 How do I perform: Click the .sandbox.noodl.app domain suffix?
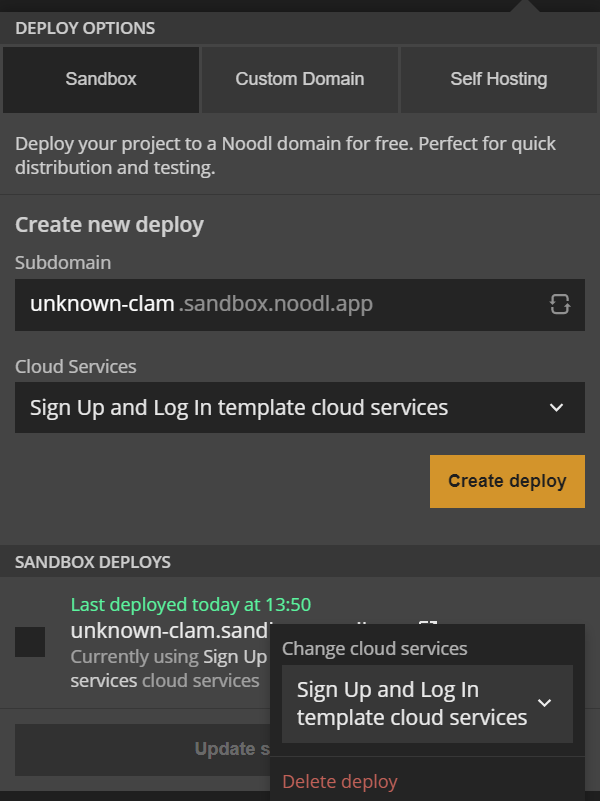pyautogui.click(x=276, y=304)
